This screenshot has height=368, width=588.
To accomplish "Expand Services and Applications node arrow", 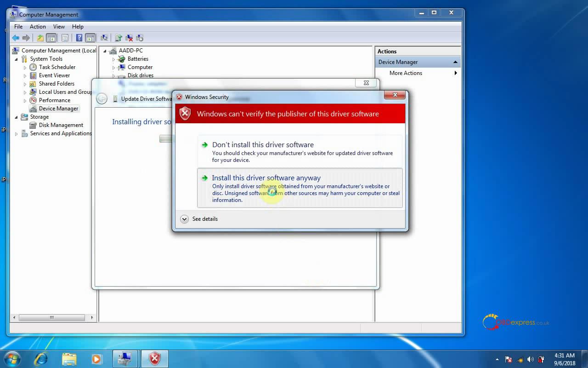I will click(x=17, y=134).
